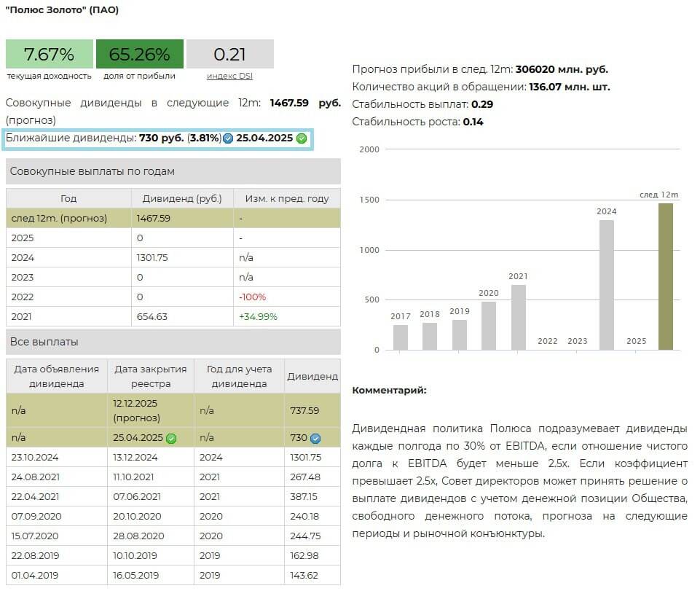This screenshot has width=700, height=591.
Task: Open the "индекс DSI" link
Action: point(229,76)
